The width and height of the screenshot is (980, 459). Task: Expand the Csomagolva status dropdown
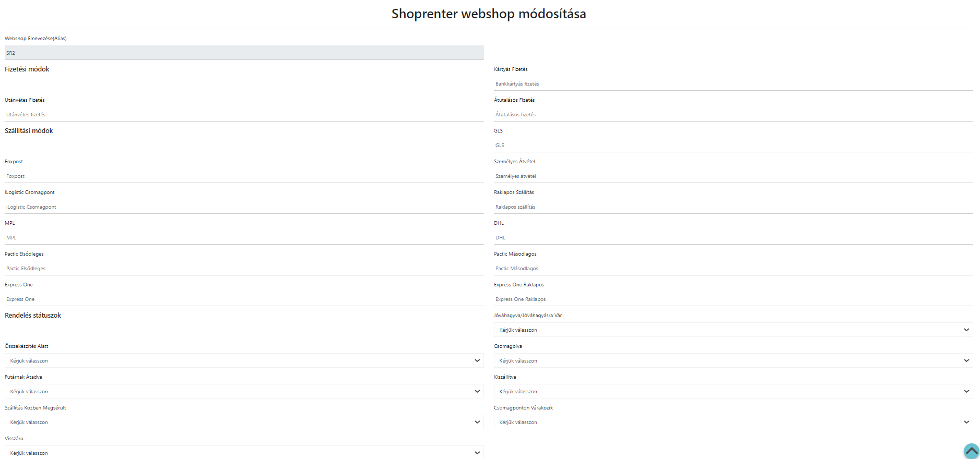tap(734, 360)
